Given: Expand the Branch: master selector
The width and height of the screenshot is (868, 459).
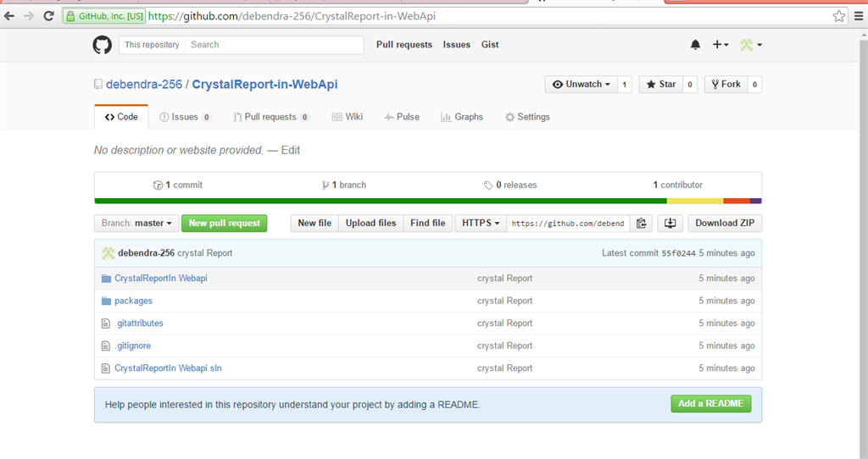Looking at the screenshot, I should pos(136,224).
